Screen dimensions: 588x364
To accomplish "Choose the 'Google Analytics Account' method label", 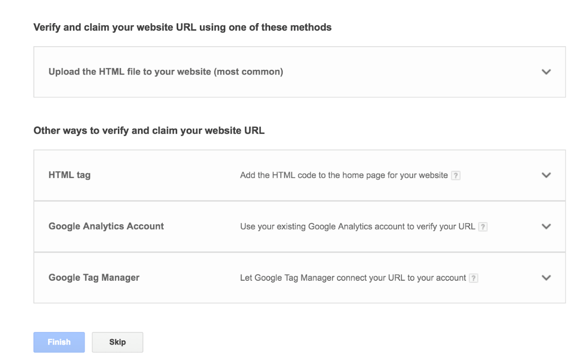I will 106,226.
